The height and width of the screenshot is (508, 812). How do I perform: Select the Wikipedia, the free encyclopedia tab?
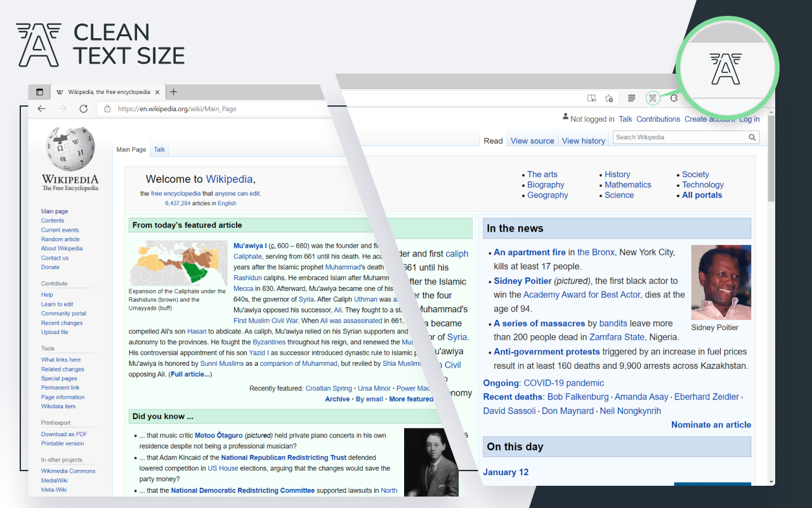[109, 92]
